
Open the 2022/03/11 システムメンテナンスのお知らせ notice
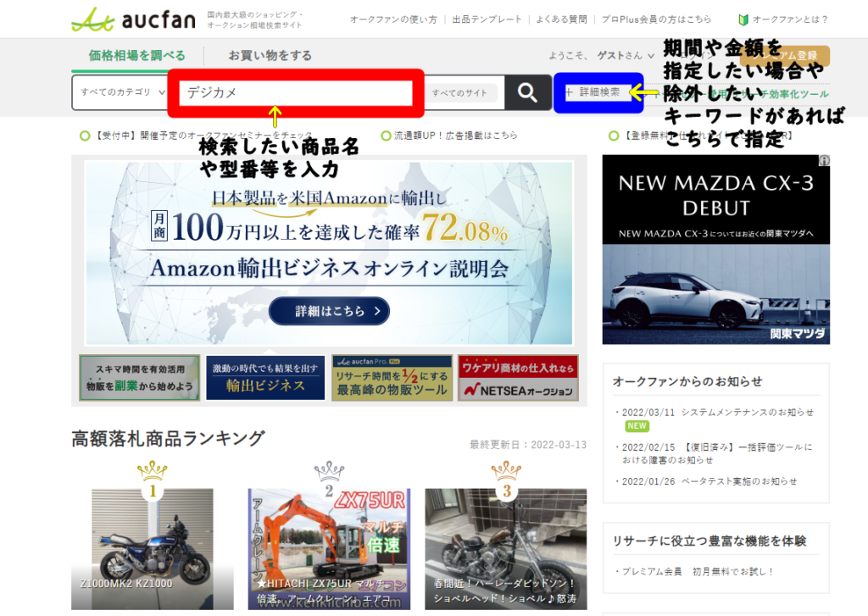coord(718,413)
